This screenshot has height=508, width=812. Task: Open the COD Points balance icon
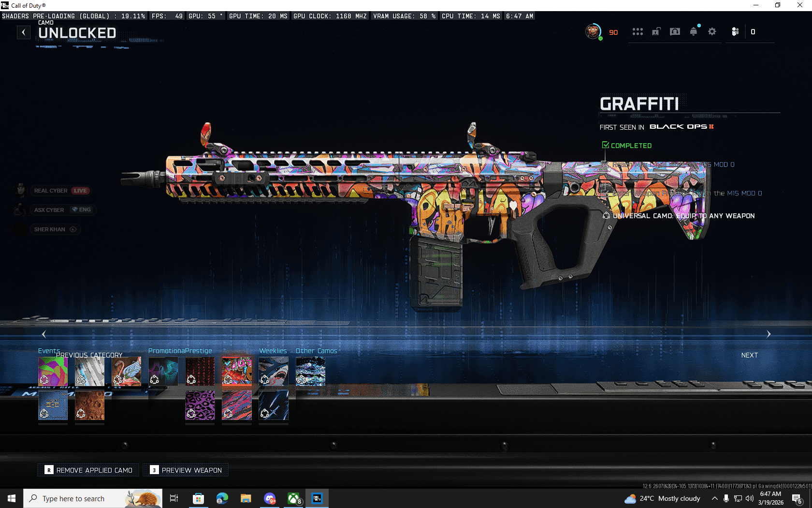[x=735, y=32]
